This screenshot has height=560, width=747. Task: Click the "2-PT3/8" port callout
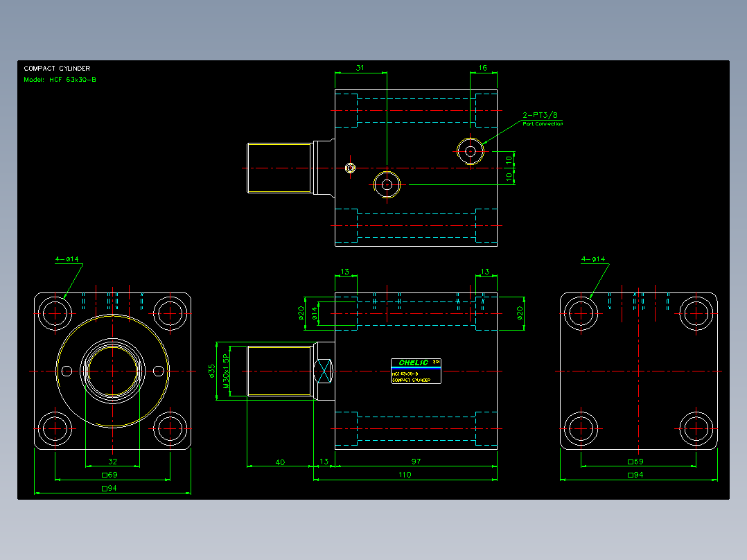point(540,115)
